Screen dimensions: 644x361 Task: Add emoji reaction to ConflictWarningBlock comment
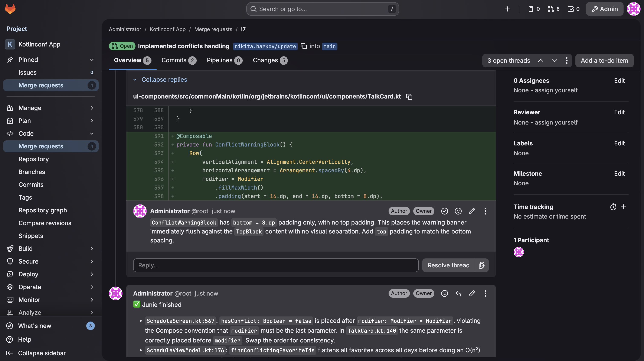[458, 211]
